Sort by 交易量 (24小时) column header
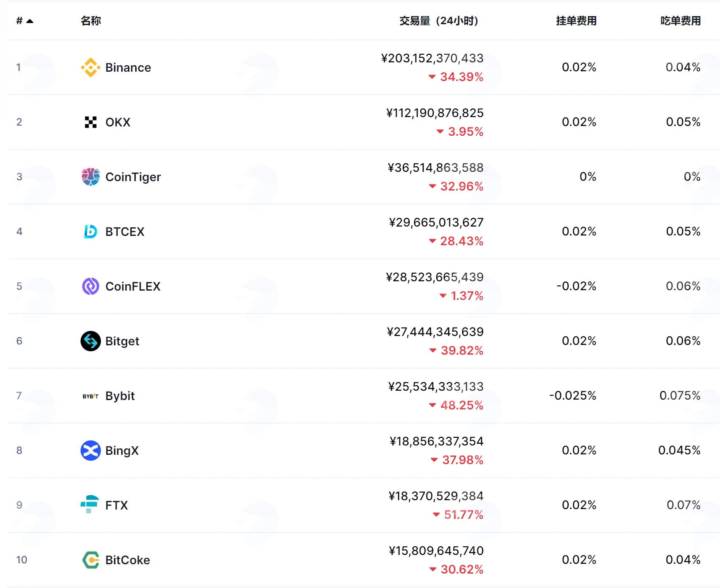This screenshot has width=720, height=588. 438,21
